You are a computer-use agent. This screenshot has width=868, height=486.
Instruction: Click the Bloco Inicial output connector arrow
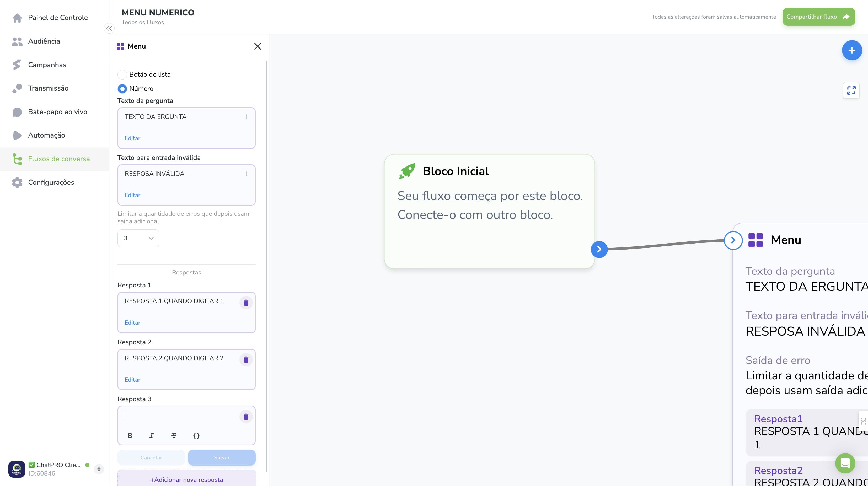pyautogui.click(x=599, y=249)
